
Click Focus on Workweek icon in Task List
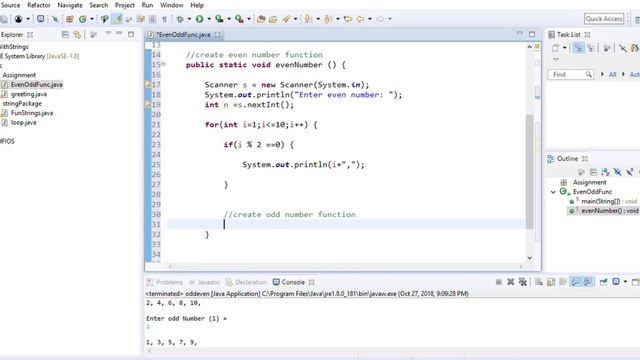coord(607,48)
